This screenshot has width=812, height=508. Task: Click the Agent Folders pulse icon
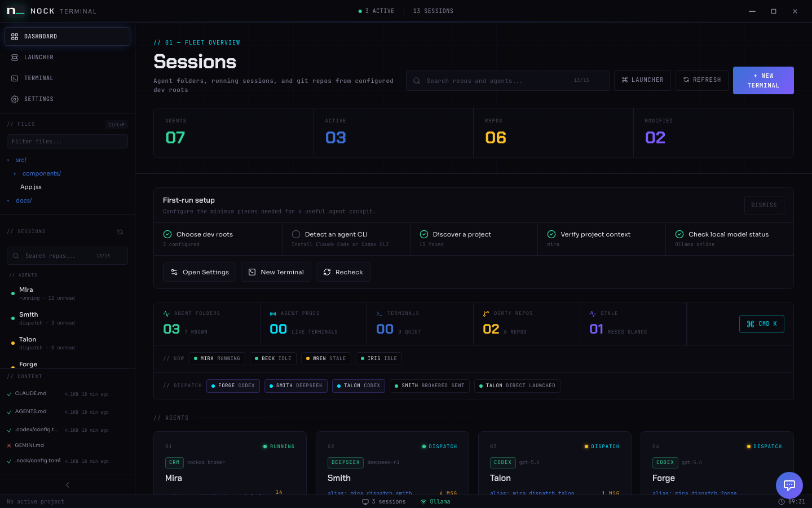click(x=166, y=314)
